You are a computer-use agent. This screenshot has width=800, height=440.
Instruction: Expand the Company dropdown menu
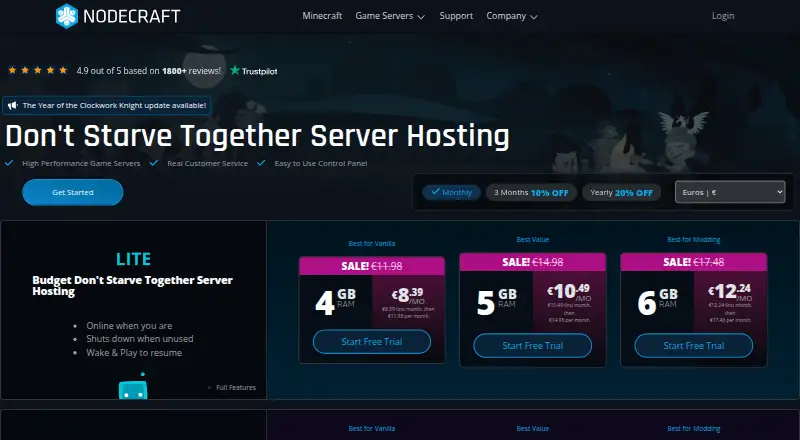click(512, 16)
